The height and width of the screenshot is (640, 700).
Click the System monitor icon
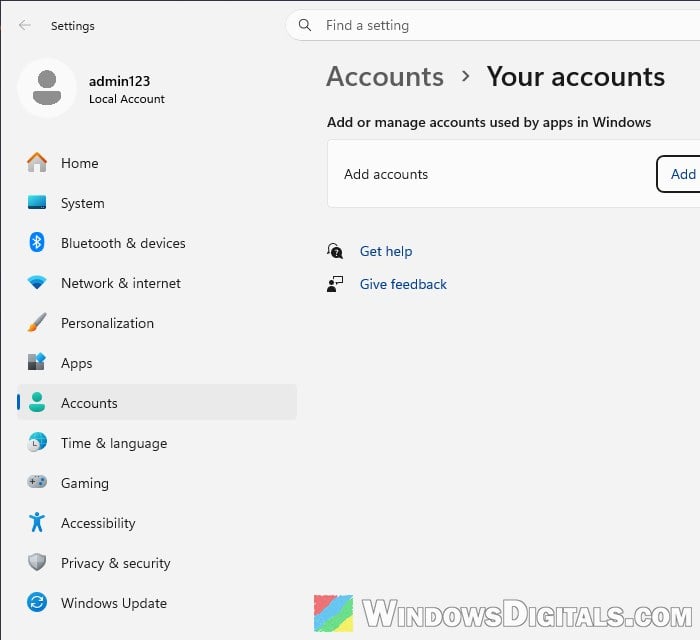point(37,202)
